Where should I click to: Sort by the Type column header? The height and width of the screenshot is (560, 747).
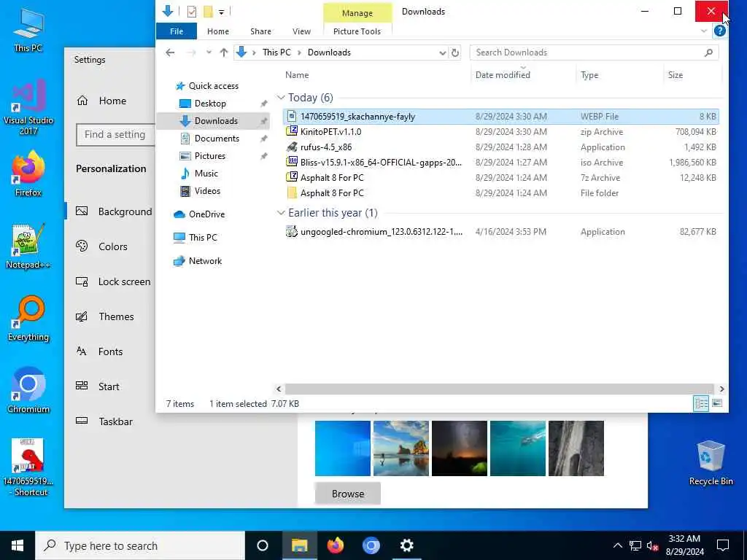[589, 75]
